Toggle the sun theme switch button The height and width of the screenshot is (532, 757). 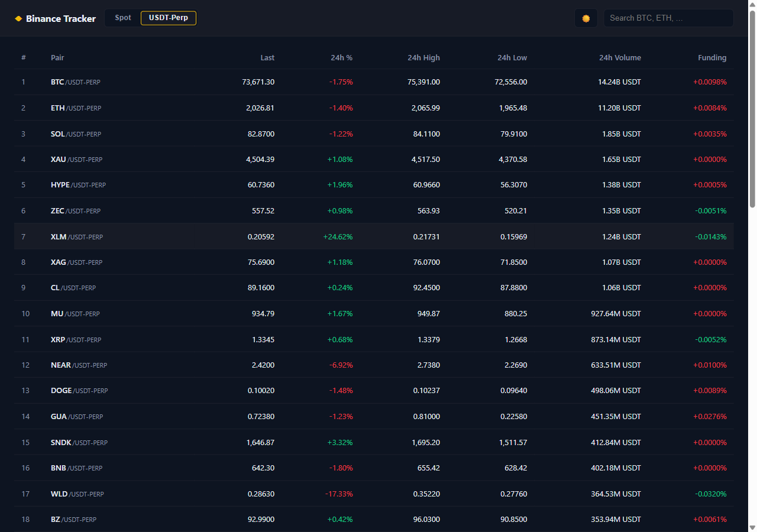click(x=586, y=18)
